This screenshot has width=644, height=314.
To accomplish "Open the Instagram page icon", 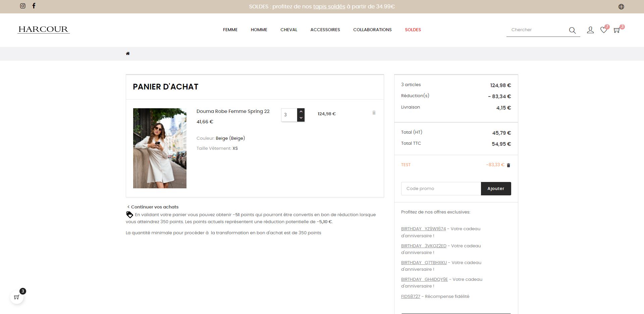I will click(23, 6).
